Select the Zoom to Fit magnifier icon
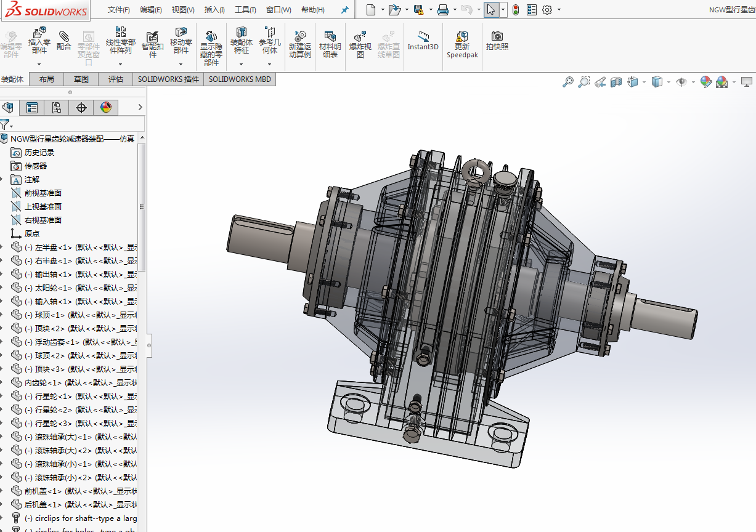Viewport: 756px width, 532px height. [568, 82]
